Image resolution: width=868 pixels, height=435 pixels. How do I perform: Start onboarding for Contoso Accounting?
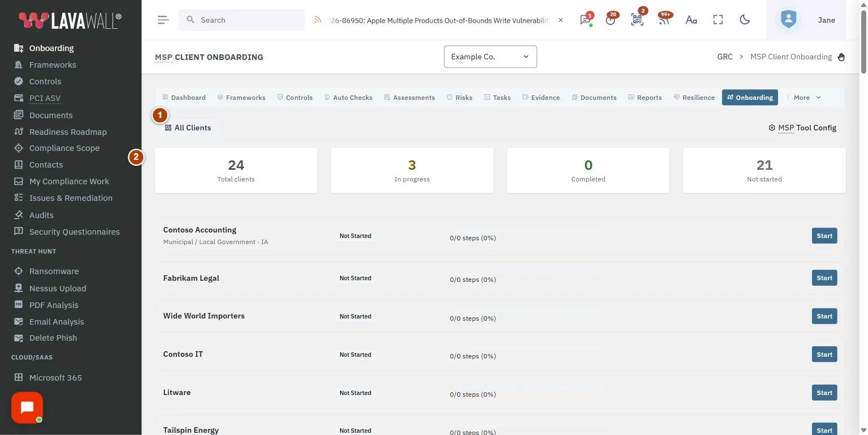tap(824, 236)
